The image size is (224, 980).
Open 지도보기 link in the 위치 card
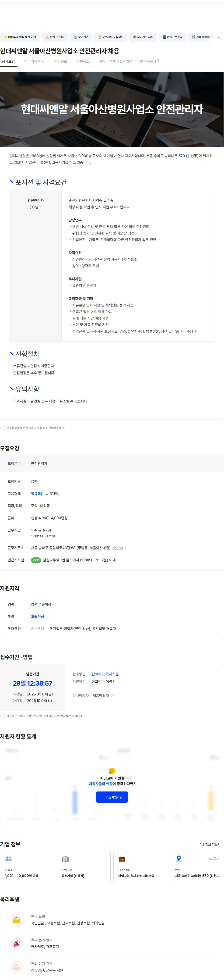pyautogui.click(x=214, y=858)
